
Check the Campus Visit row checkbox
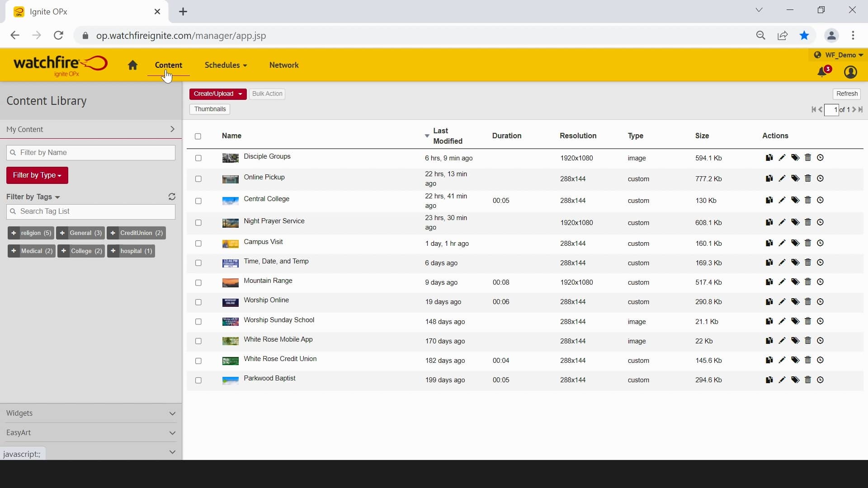(x=198, y=244)
